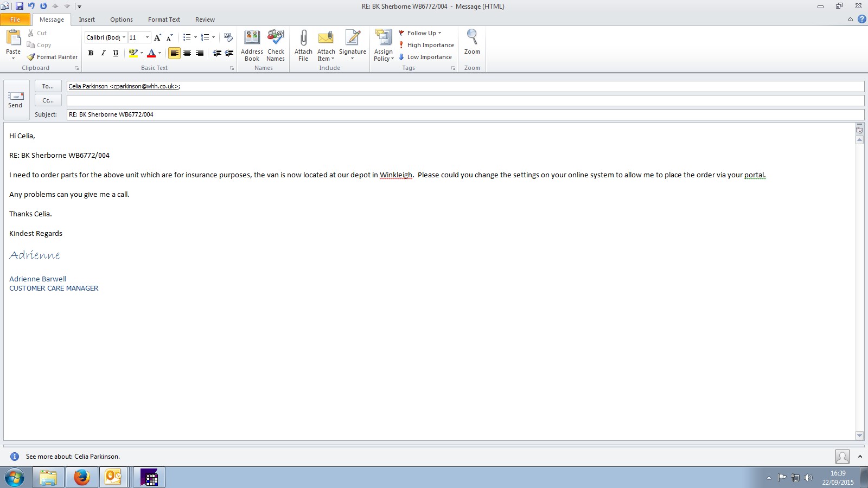Click the info icon beside See more about
Screen dimensions: 868x488
[x=15, y=457]
